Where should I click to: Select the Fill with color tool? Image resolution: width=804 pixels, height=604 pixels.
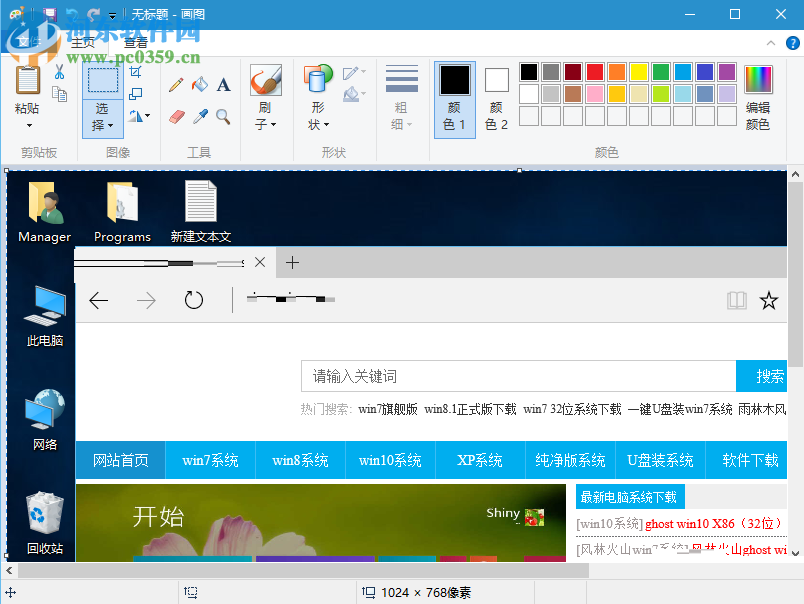pyautogui.click(x=198, y=82)
